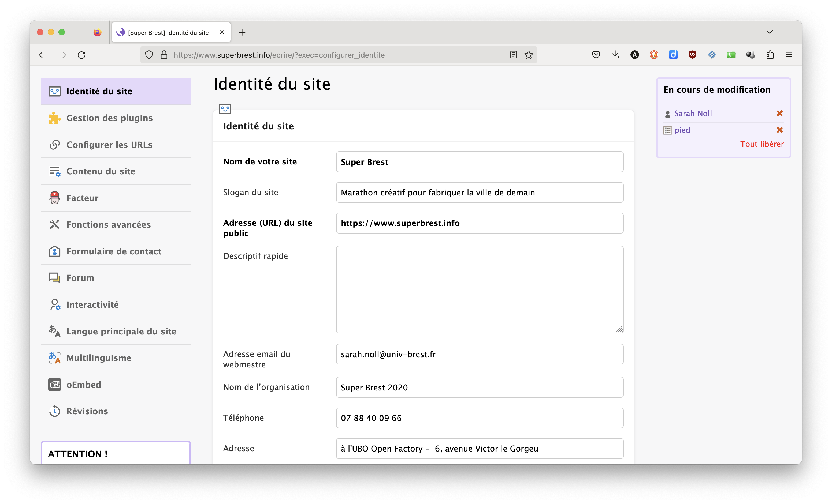Open the uBlock Origin extension

(x=692, y=55)
